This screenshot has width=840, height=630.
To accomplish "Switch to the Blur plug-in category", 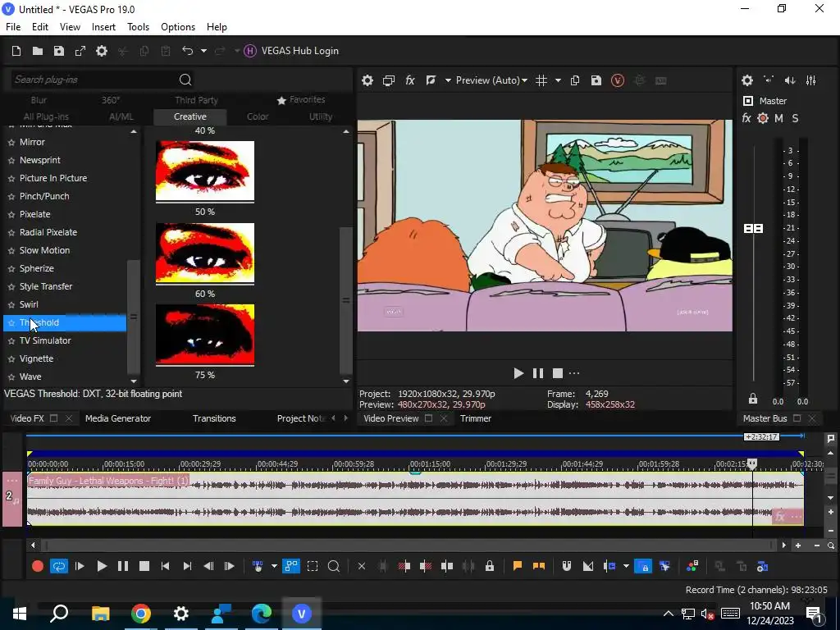I will (x=39, y=100).
